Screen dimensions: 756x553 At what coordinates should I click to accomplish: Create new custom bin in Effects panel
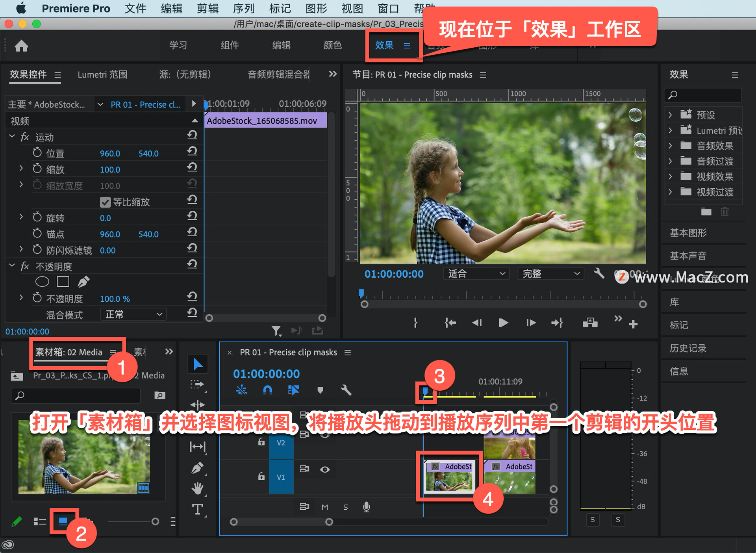[706, 212]
